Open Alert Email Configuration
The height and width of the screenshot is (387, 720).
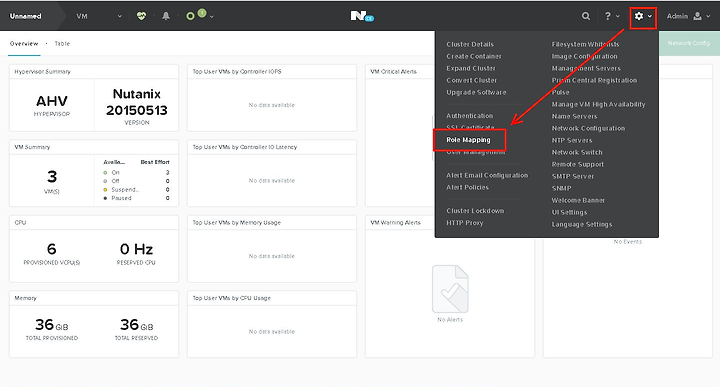click(x=487, y=175)
